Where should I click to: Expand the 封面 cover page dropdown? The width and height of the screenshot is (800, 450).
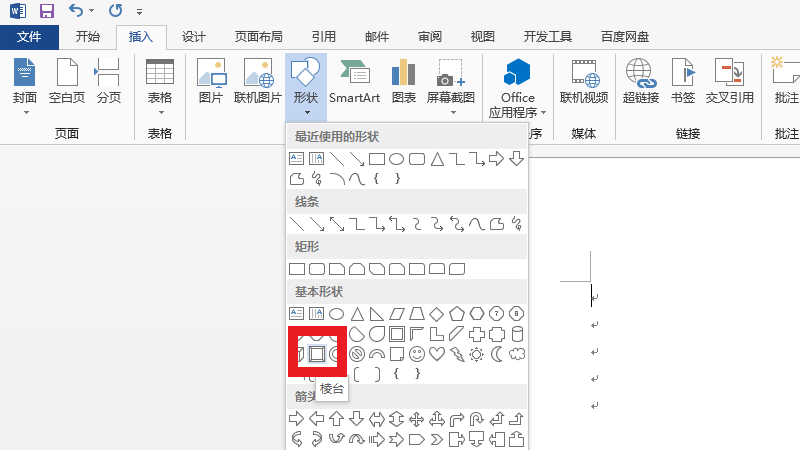coord(25,111)
